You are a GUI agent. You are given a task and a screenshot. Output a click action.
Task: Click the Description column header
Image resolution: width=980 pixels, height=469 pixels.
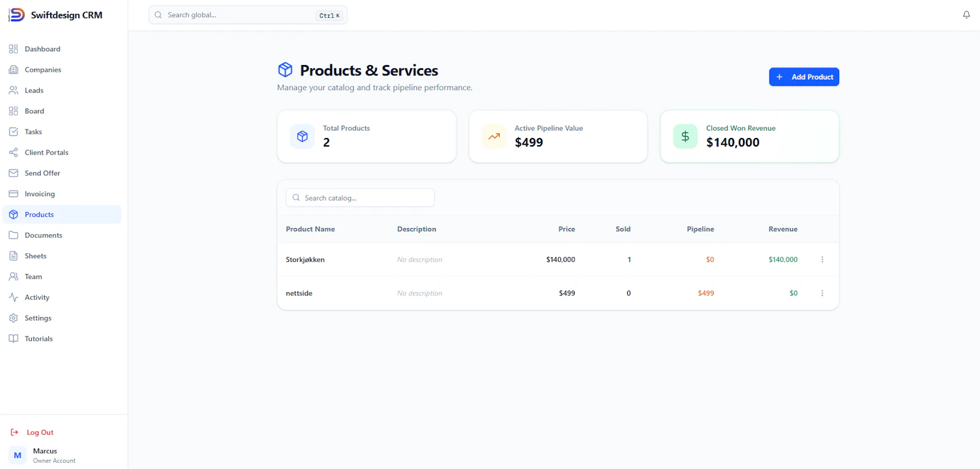click(x=417, y=229)
